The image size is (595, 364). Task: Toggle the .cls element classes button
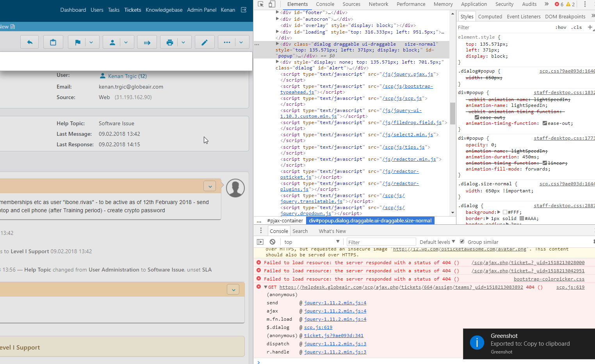[x=576, y=27]
